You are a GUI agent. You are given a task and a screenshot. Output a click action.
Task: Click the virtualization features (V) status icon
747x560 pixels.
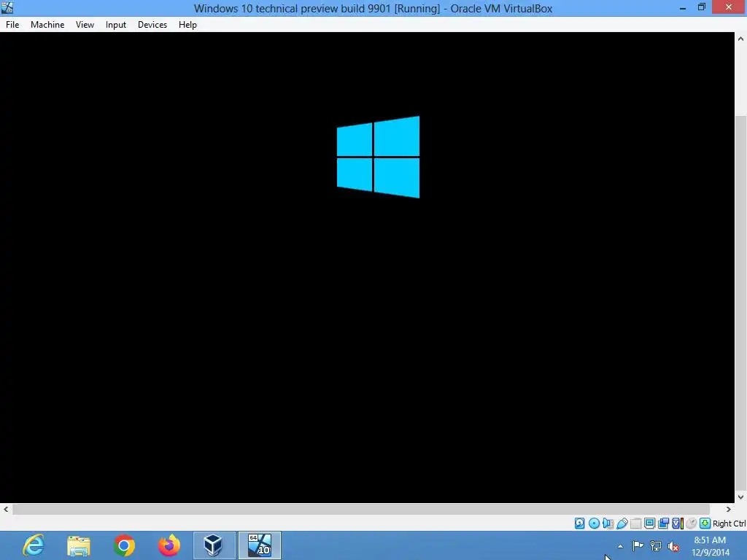[x=678, y=524]
